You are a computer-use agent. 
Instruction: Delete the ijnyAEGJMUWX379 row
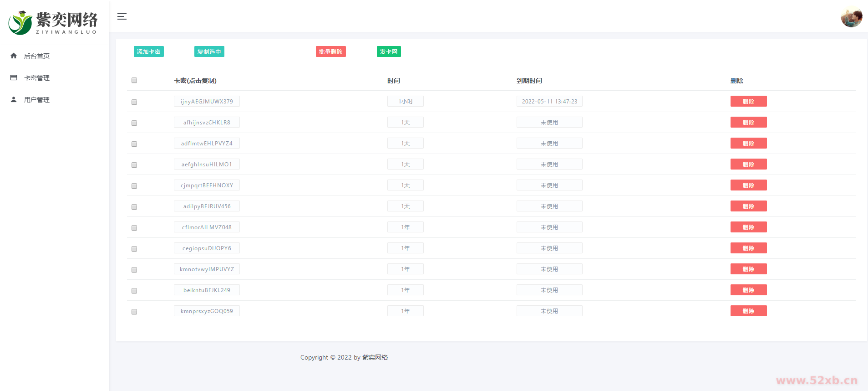[x=748, y=101]
